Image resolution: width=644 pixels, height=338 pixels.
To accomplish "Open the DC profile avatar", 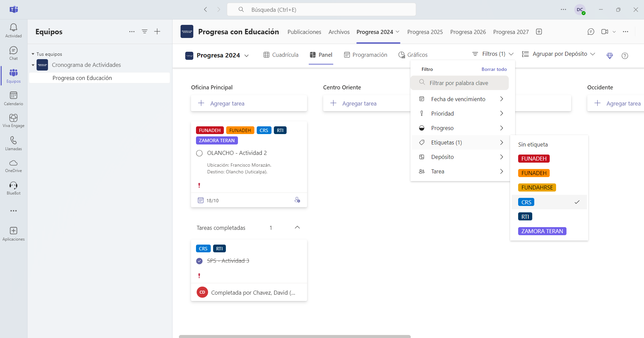I will click(580, 10).
